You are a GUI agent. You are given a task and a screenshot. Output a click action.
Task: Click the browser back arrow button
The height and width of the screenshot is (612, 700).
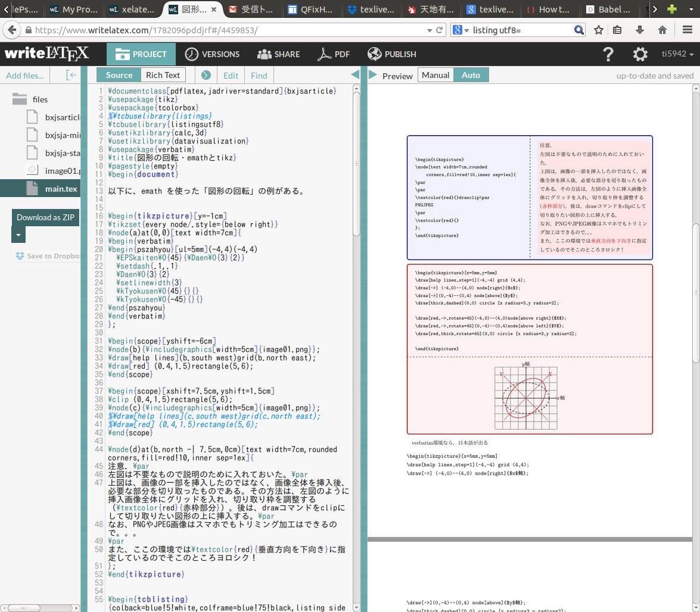[12, 30]
